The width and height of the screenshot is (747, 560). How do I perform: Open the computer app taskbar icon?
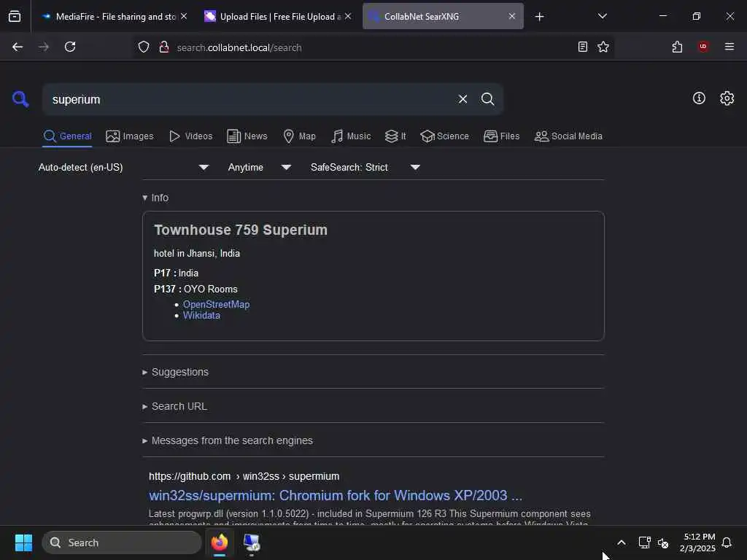252,542
